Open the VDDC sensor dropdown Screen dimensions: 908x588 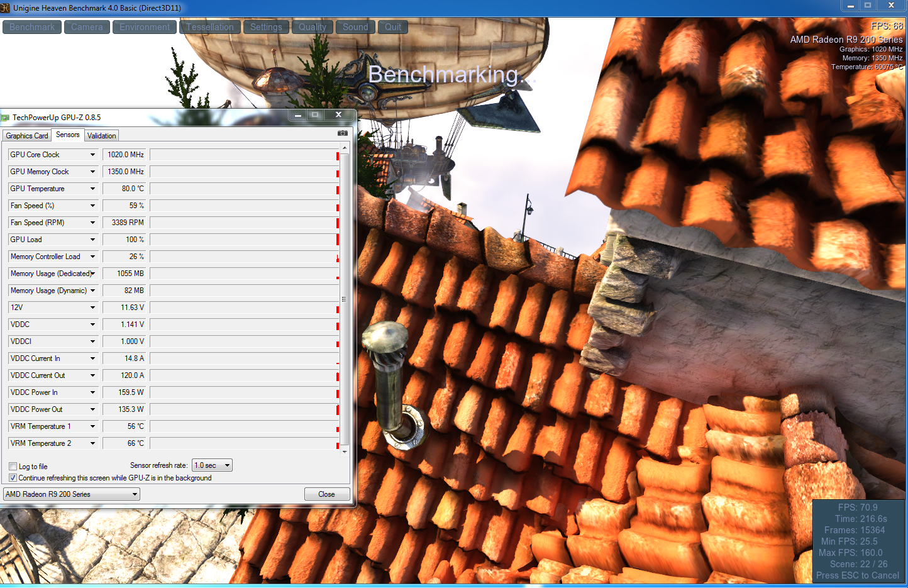click(92, 325)
